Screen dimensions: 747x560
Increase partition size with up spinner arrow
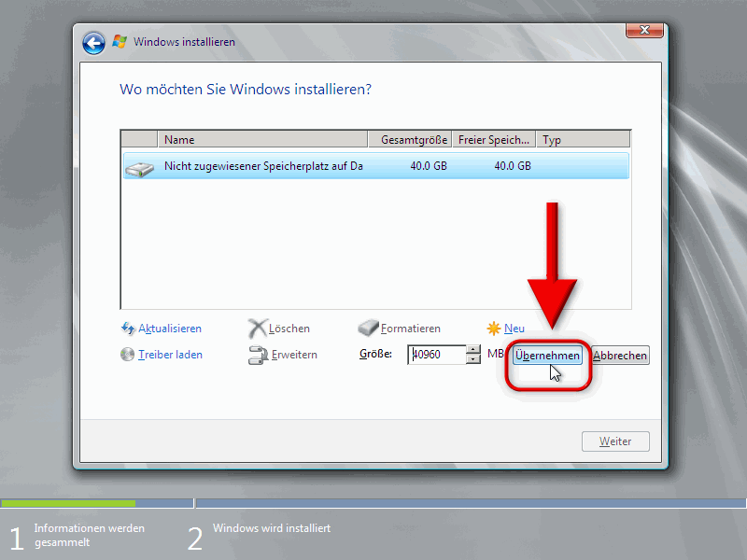coord(473,350)
